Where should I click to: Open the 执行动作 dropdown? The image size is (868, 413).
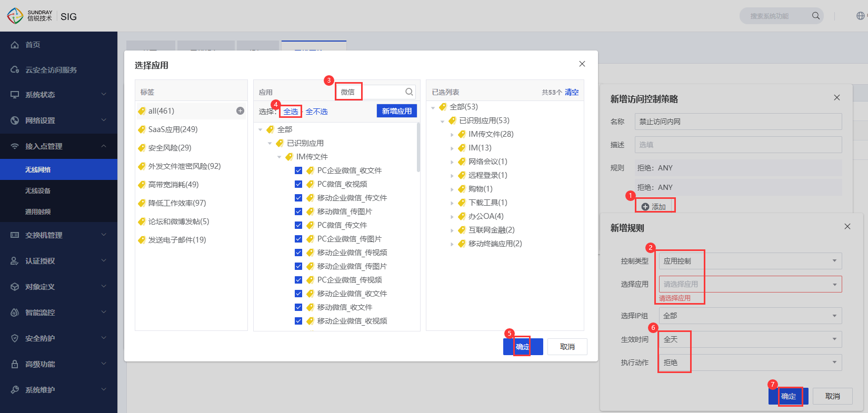[750, 362]
